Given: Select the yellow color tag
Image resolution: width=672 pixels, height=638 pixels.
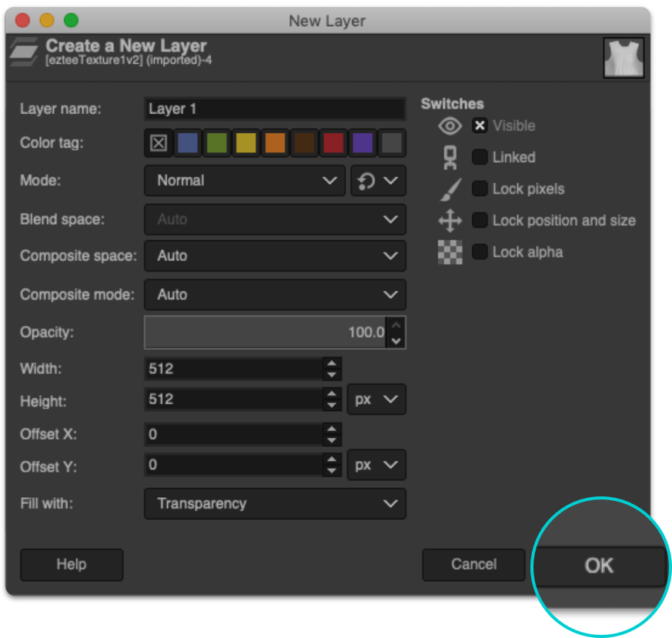Looking at the screenshot, I should coord(246,142).
